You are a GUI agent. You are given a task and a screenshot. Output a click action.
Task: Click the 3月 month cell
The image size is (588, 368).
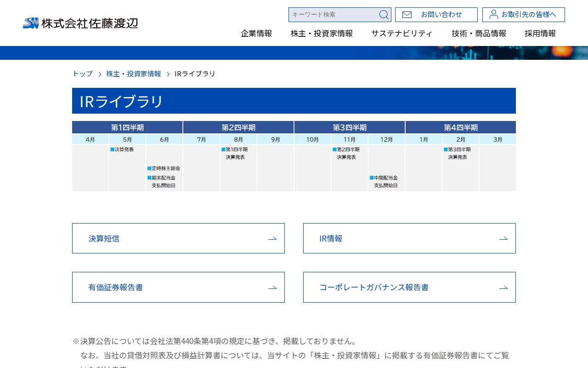pos(498,139)
